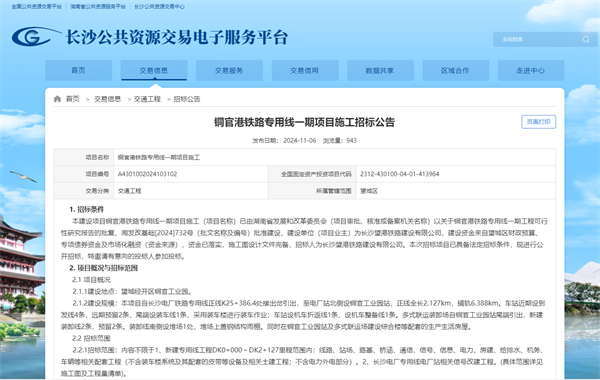Open the 首页 navigation tab

coord(78,70)
